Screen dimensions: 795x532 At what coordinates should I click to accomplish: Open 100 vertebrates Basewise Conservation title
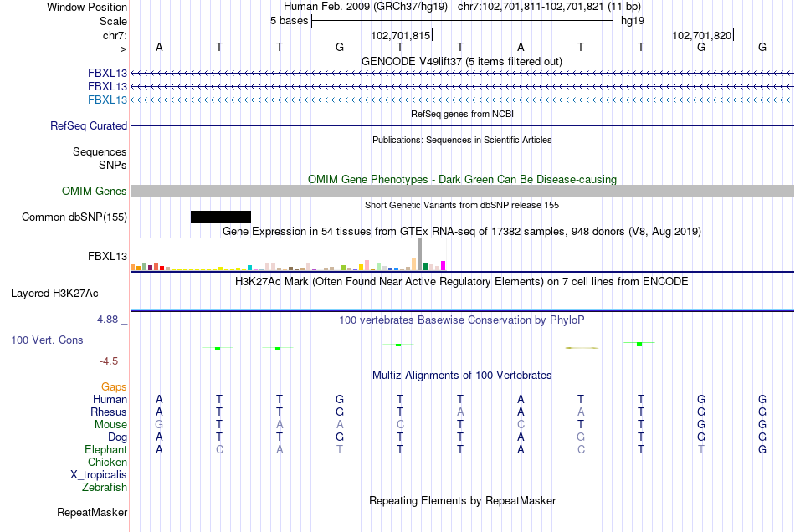click(x=462, y=320)
